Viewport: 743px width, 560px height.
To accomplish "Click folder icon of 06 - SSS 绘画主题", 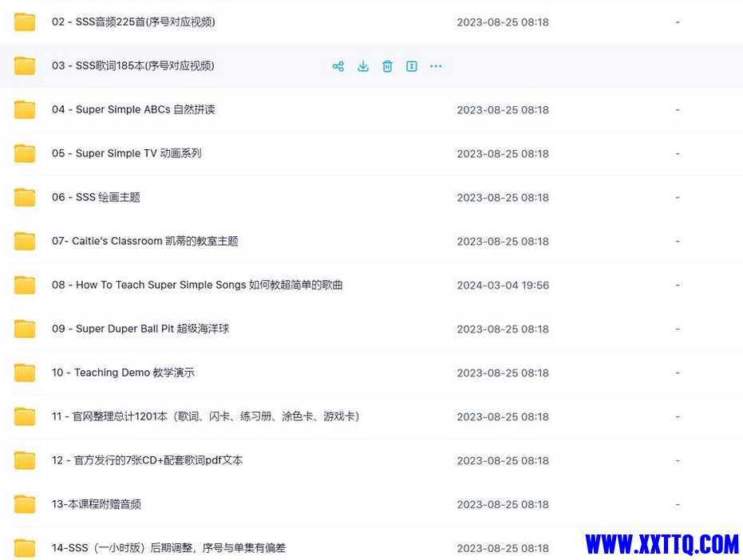I will [25, 197].
